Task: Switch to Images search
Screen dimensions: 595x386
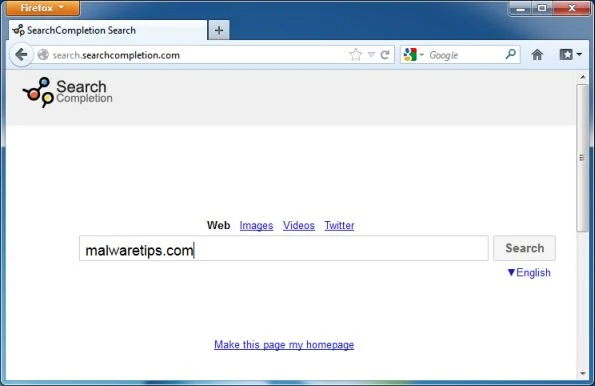Action: [x=256, y=225]
